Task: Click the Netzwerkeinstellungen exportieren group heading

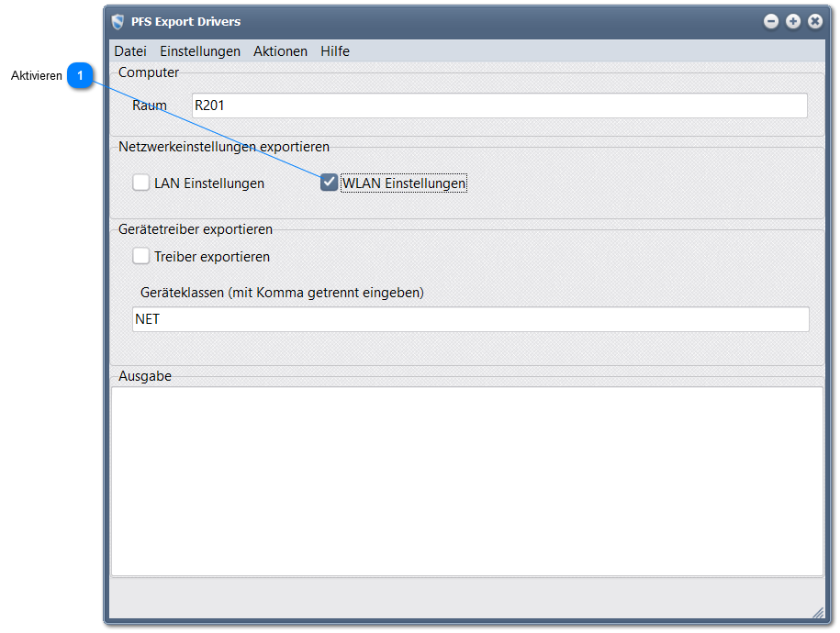Action: [x=224, y=147]
